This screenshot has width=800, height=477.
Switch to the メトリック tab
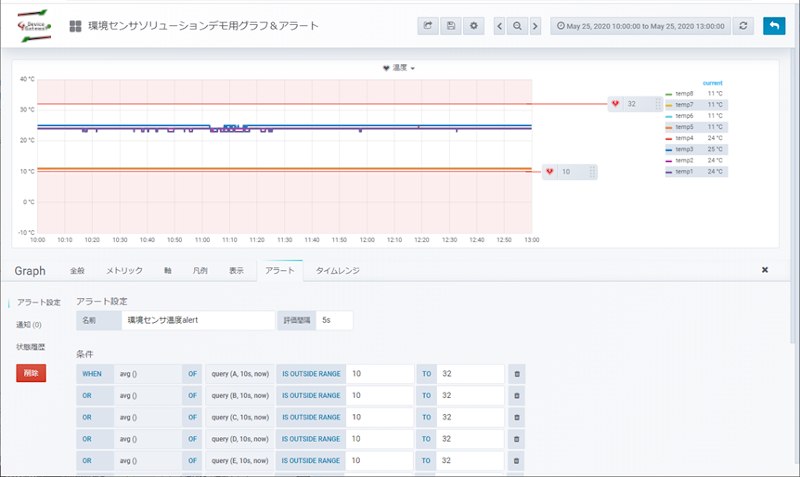tap(124, 271)
